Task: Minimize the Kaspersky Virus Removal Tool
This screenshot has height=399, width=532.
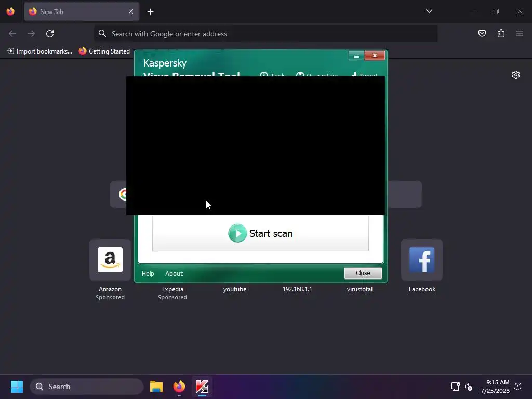Action: click(x=356, y=56)
